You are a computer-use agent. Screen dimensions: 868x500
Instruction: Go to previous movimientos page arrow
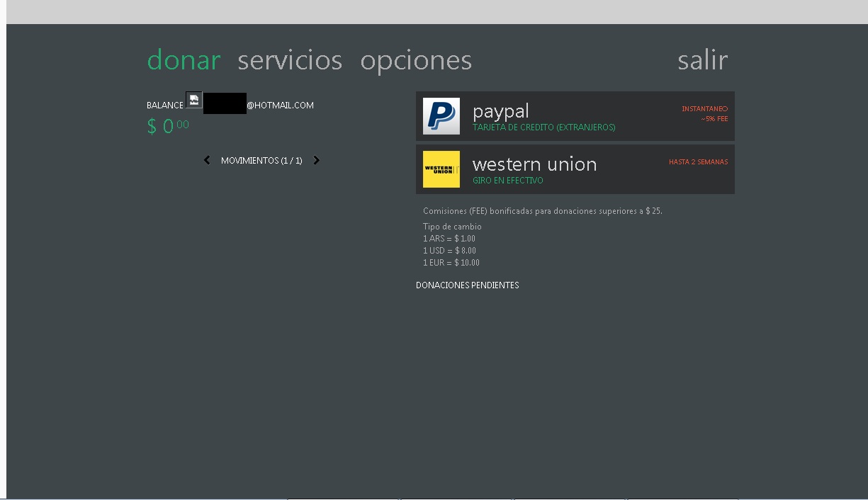click(207, 160)
